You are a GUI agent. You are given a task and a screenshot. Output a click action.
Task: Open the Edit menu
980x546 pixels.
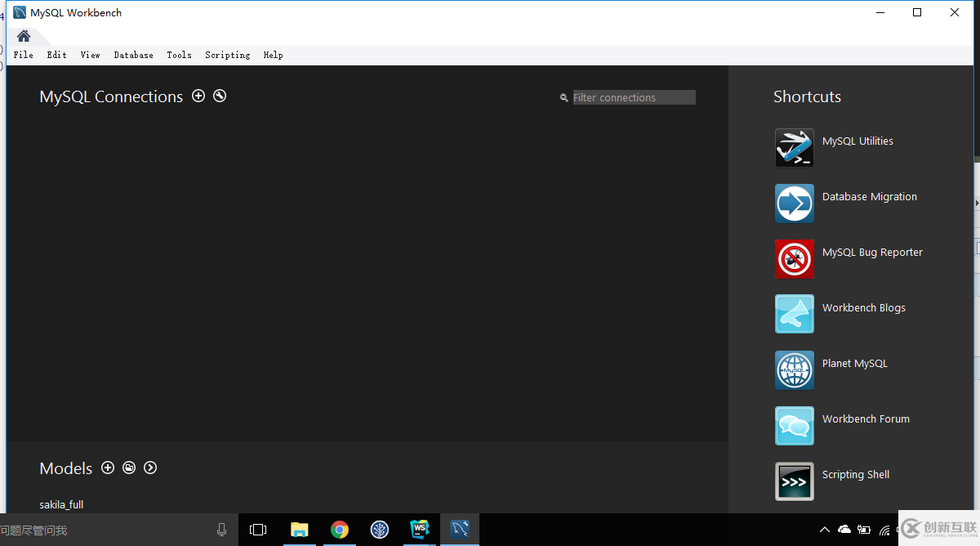pyautogui.click(x=56, y=55)
